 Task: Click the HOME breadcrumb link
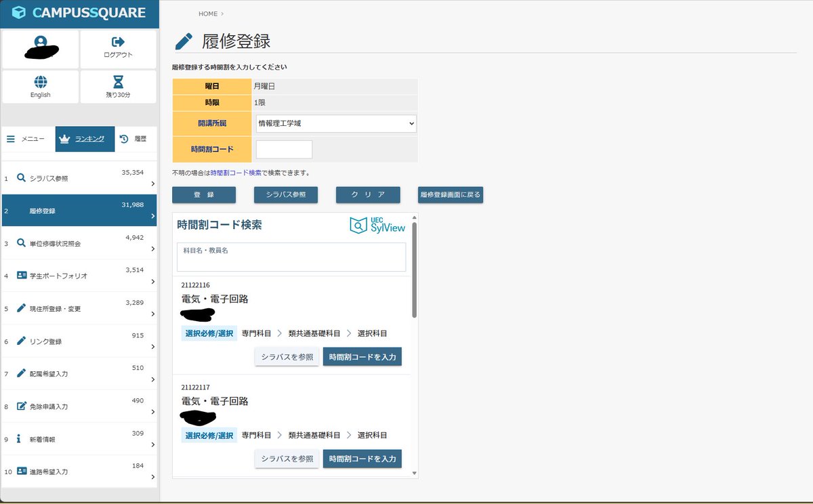click(x=208, y=14)
